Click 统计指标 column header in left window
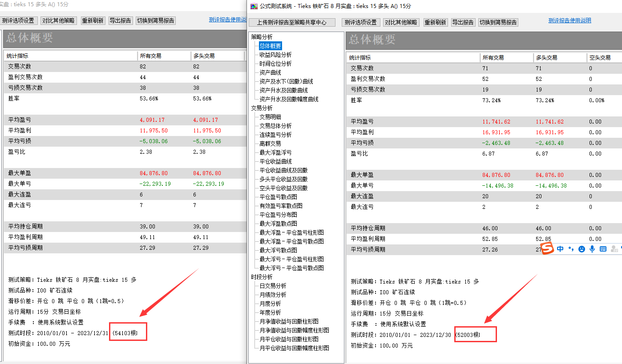 [71, 56]
